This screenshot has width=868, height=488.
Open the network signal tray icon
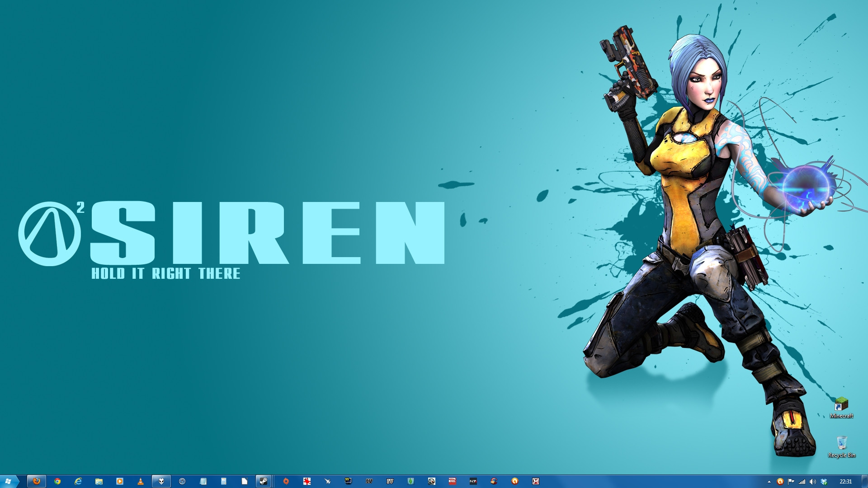pyautogui.click(x=802, y=482)
